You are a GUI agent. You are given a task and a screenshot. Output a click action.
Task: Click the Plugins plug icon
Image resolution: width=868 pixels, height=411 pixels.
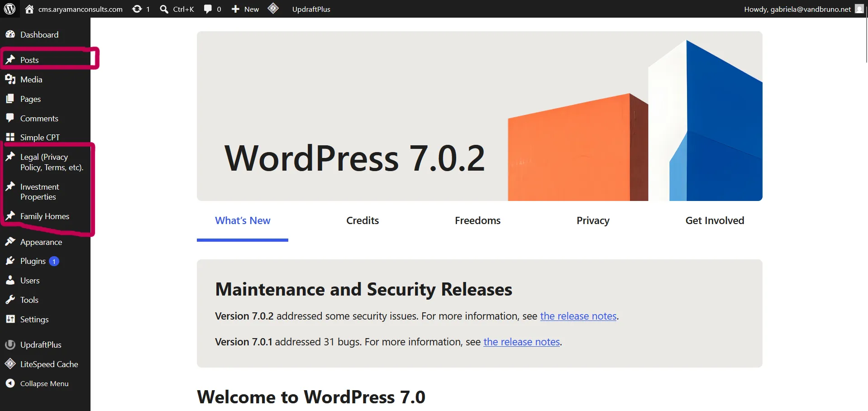coord(10,261)
